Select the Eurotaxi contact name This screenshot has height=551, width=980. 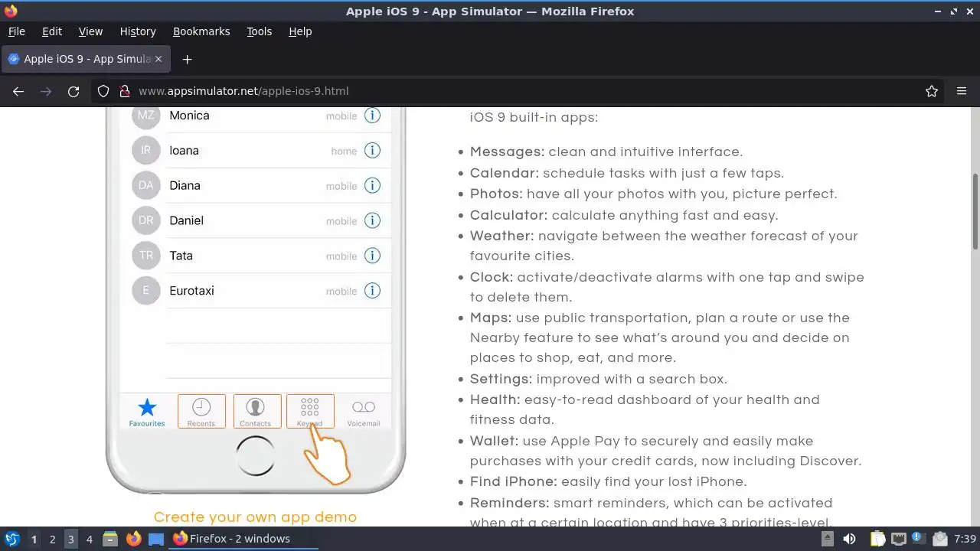point(191,291)
